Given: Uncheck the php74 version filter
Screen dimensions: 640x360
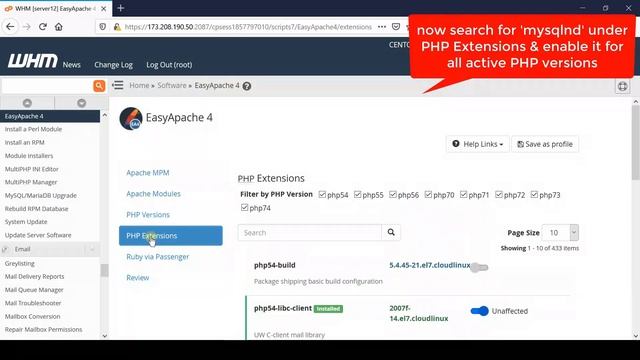Looking at the screenshot, I should (244, 207).
